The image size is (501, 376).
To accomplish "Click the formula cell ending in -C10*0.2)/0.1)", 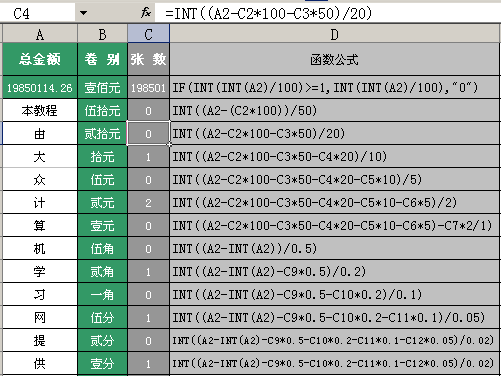I will point(334,294).
